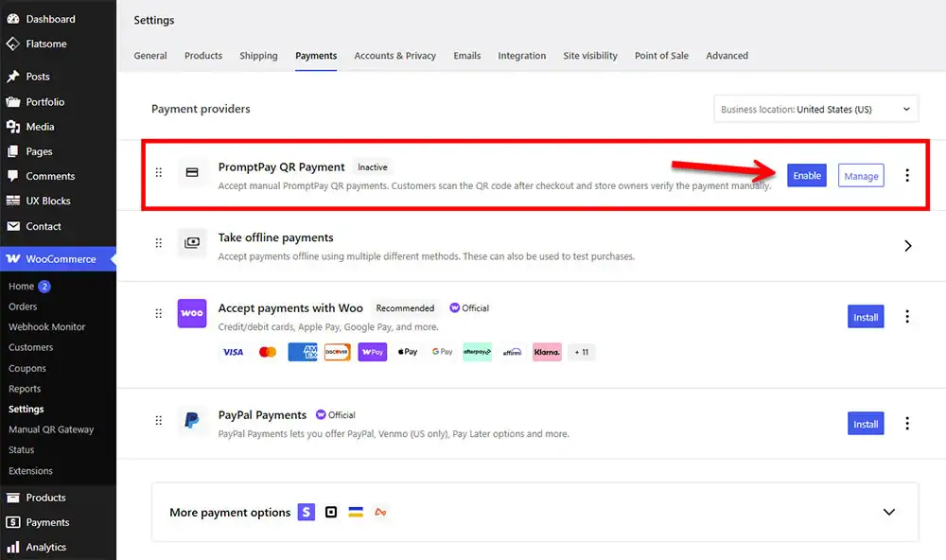Click the PayPal logo icon
Image resolution: width=946 pixels, height=560 pixels.
[x=192, y=420]
